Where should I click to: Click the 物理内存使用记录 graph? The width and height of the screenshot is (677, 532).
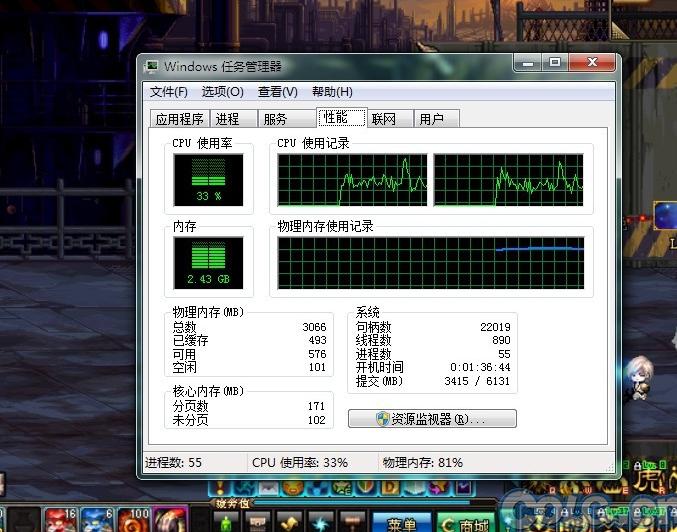[x=431, y=263]
